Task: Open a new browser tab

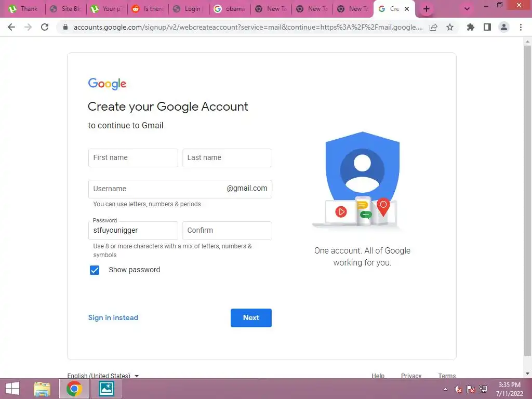Action: pyautogui.click(x=427, y=9)
